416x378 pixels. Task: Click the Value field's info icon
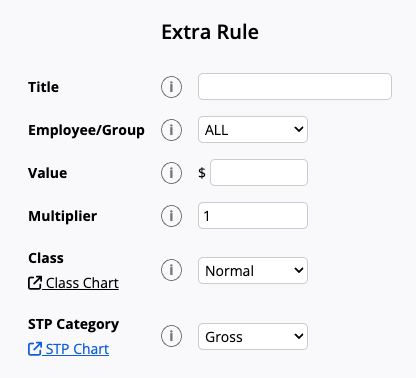pos(171,173)
